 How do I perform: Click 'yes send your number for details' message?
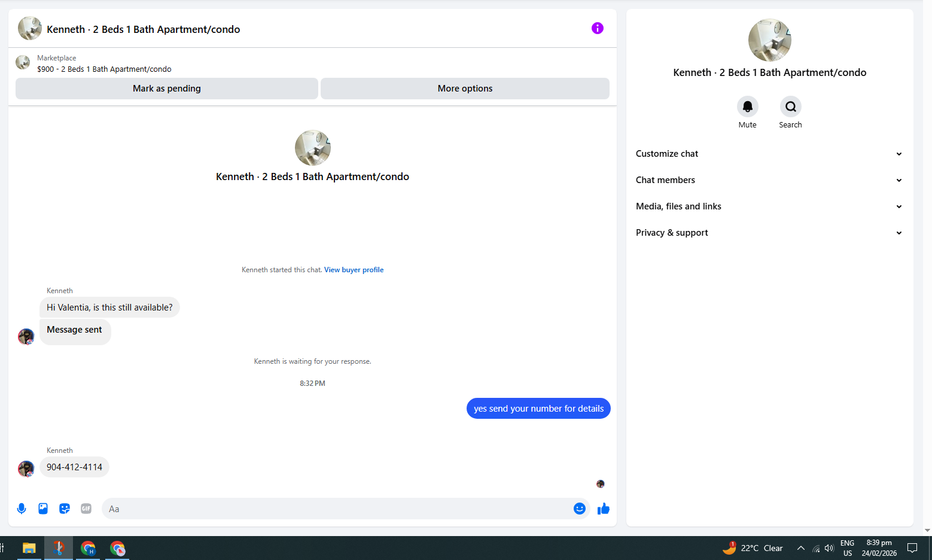[x=538, y=409]
